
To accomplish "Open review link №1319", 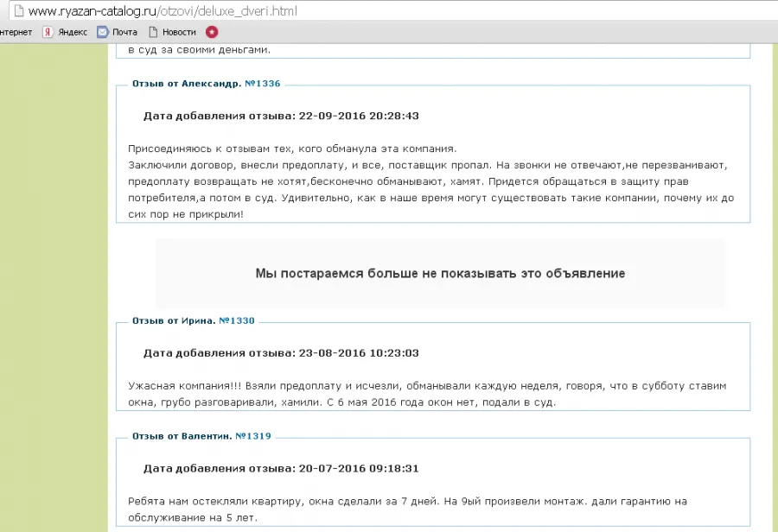I will tap(253, 436).
